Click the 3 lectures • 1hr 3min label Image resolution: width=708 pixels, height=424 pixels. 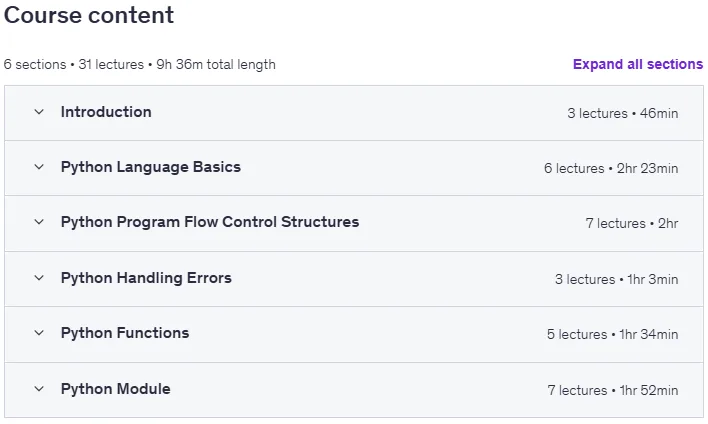[x=616, y=280]
